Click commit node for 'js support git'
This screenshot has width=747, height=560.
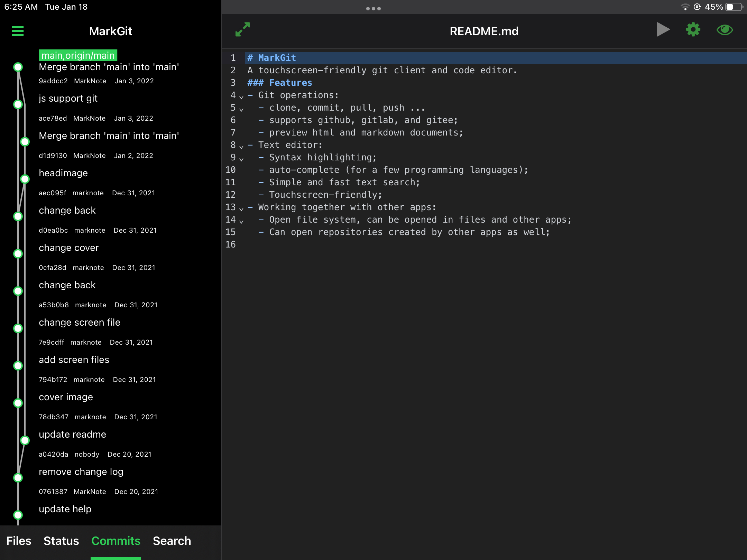18,104
